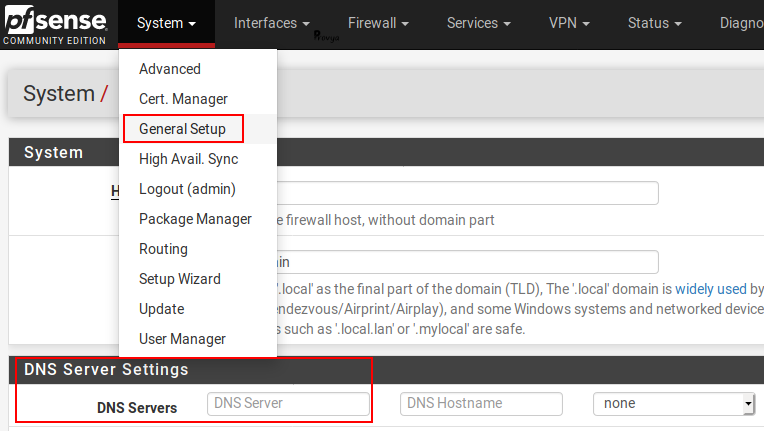
Task: Open Cert. Manager from System menu
Action: pos(198,99)
